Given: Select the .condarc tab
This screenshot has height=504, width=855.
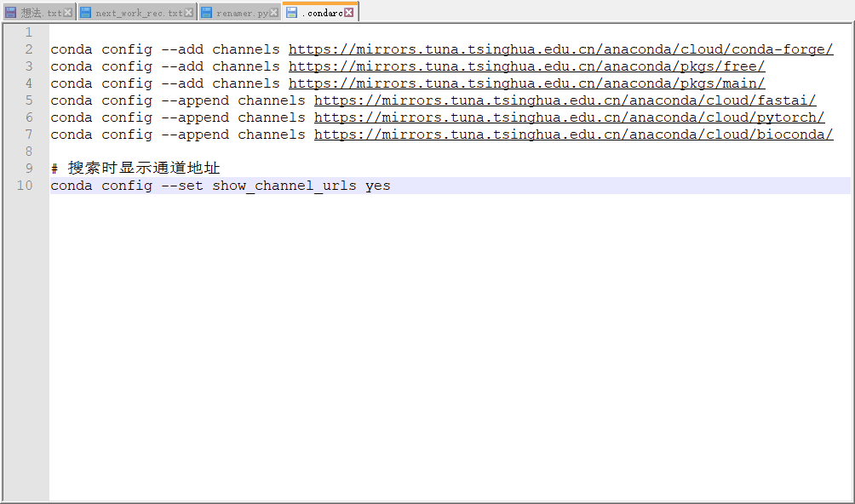Looking at the screenshot, I should [320, 12].
